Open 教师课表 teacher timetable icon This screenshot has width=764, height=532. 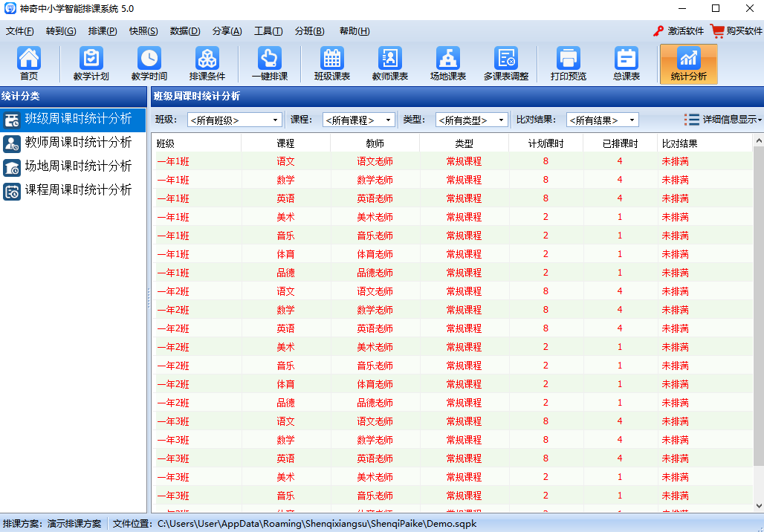tap(389, 64)
